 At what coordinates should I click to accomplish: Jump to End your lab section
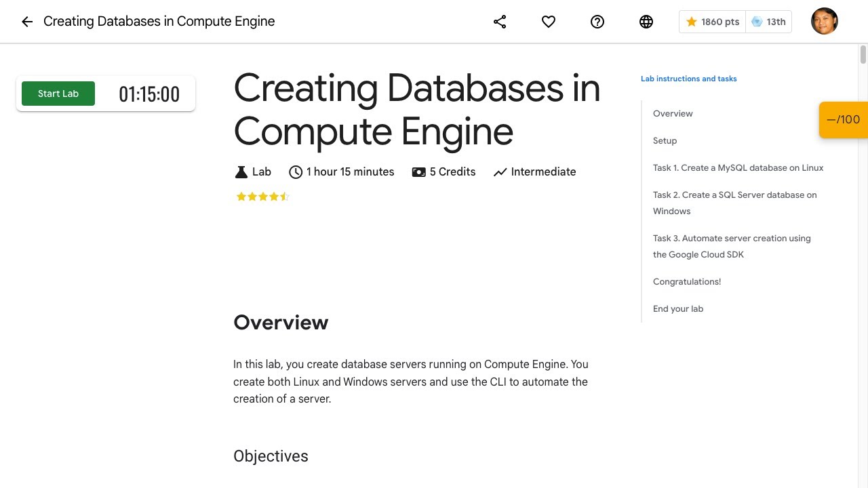(678, 308)
